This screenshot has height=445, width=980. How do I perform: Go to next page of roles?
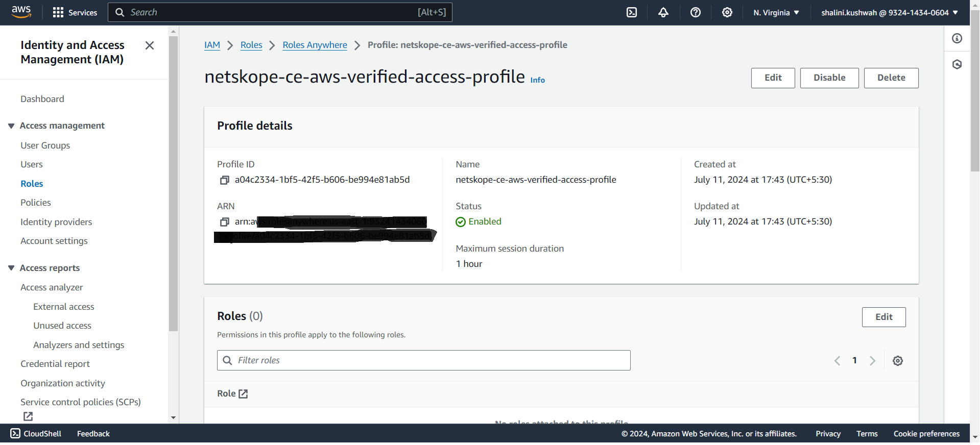tap(872, 361)
